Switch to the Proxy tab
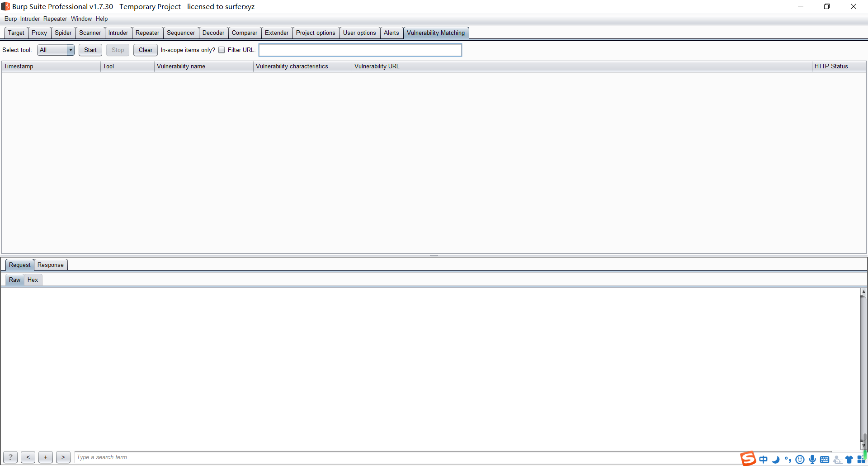The width and height of the screenshot is (868, 466). pos(39,33)
